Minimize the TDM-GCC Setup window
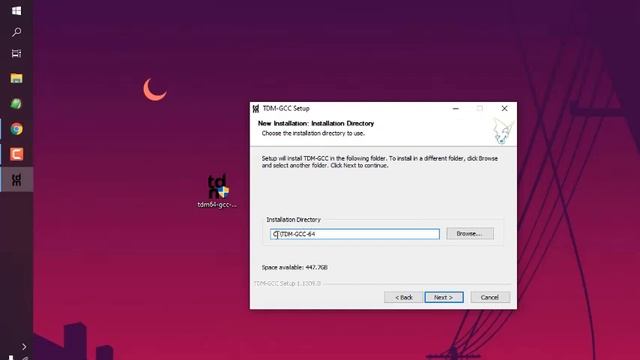 click(456, 109)
